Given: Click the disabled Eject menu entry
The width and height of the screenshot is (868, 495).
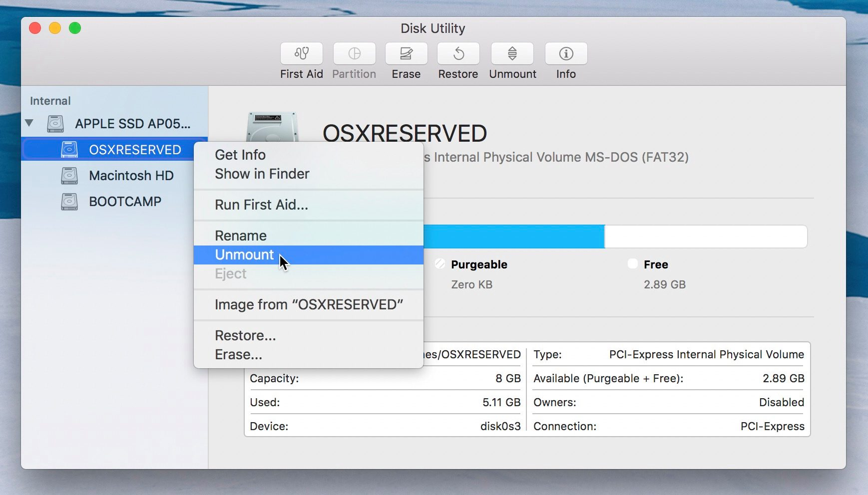Looking at the screenshot, I should (309, 273).
